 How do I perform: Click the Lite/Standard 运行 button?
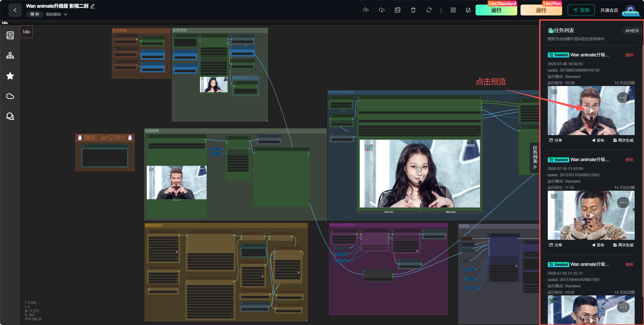(496, 10)
